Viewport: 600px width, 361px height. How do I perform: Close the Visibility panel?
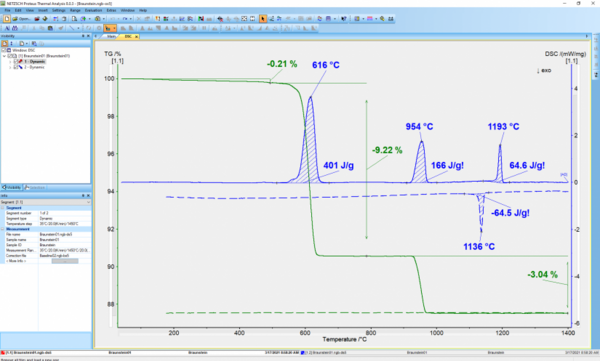[x=88, y=36]
